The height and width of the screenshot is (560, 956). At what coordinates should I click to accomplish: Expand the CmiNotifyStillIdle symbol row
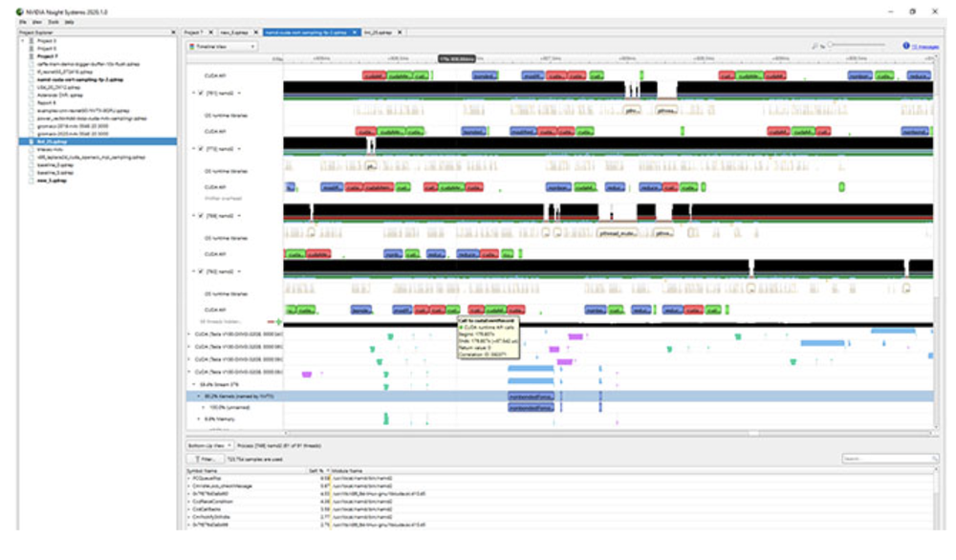coord(188,517)
